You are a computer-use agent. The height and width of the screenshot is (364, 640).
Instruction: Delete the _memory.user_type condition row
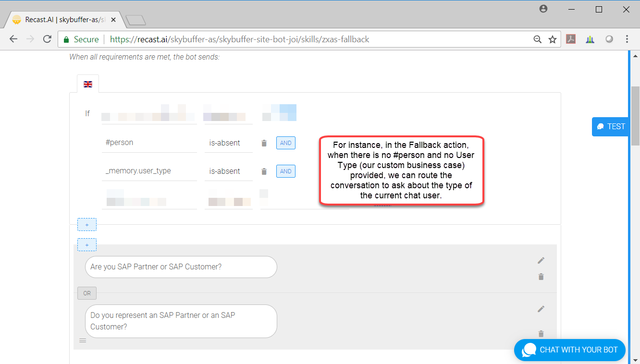tap(264, 171)
